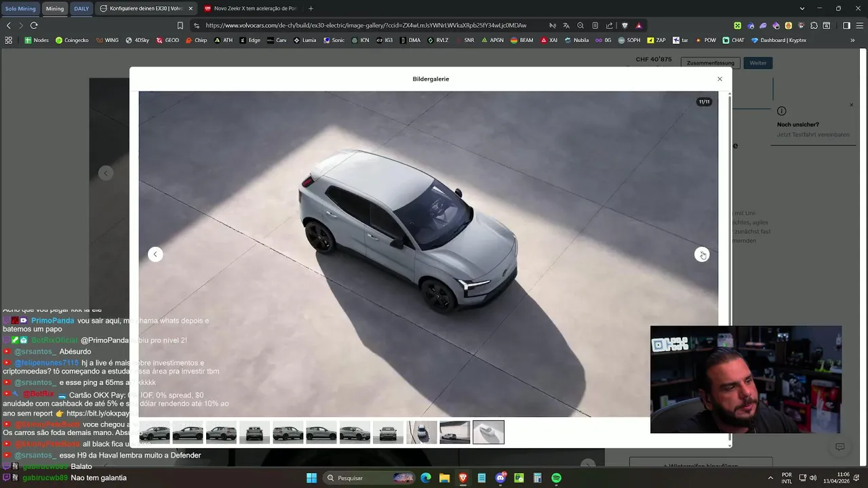Show hidden system tray icons

770,478
